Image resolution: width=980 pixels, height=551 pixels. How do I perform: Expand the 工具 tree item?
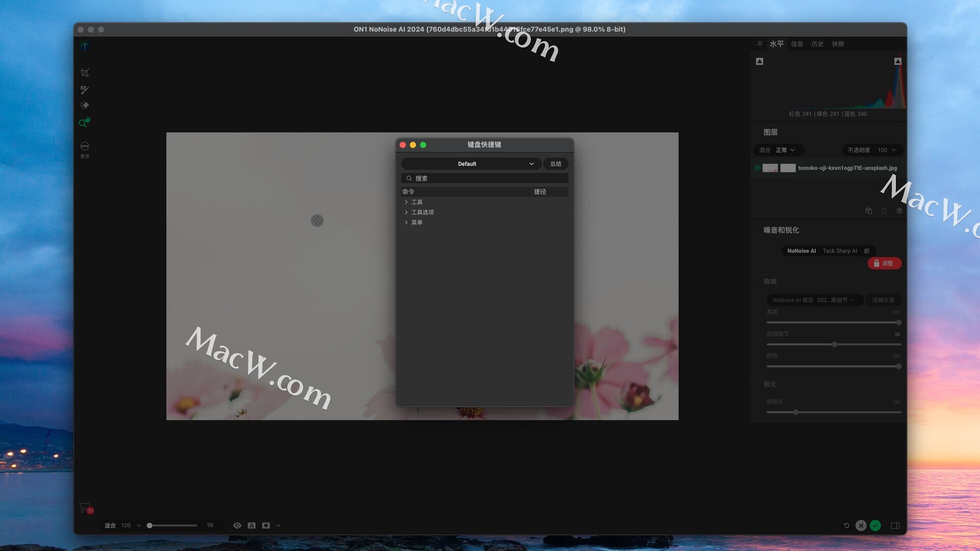point(406,202)
